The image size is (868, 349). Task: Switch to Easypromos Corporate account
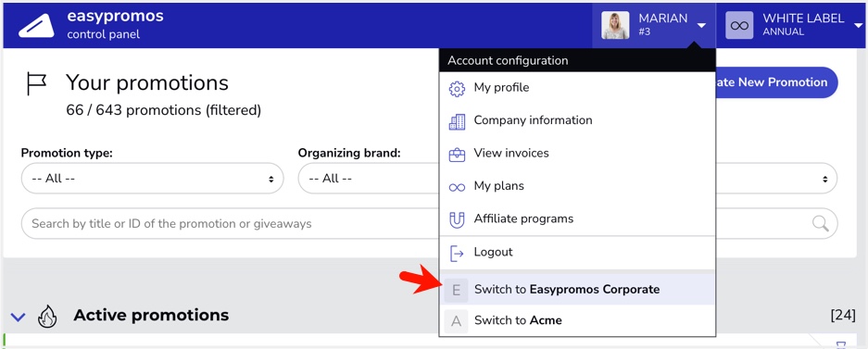[577, 289]
